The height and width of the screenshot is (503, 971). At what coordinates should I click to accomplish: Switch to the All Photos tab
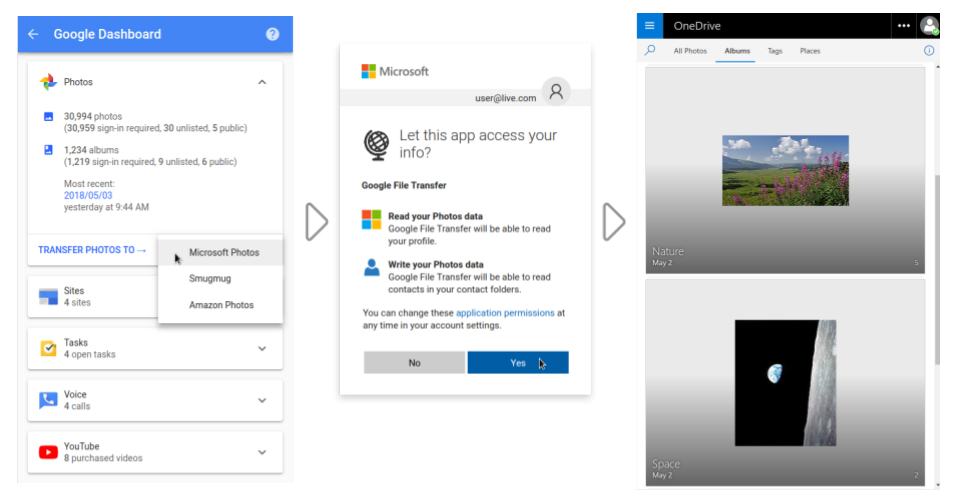pos(690,51)
